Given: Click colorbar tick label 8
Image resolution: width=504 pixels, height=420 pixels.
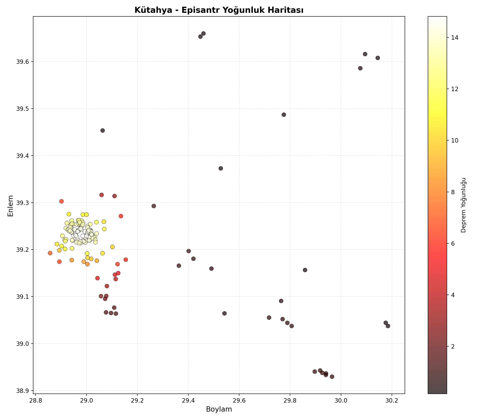Looking at the screenshot, I should [453, 192].
